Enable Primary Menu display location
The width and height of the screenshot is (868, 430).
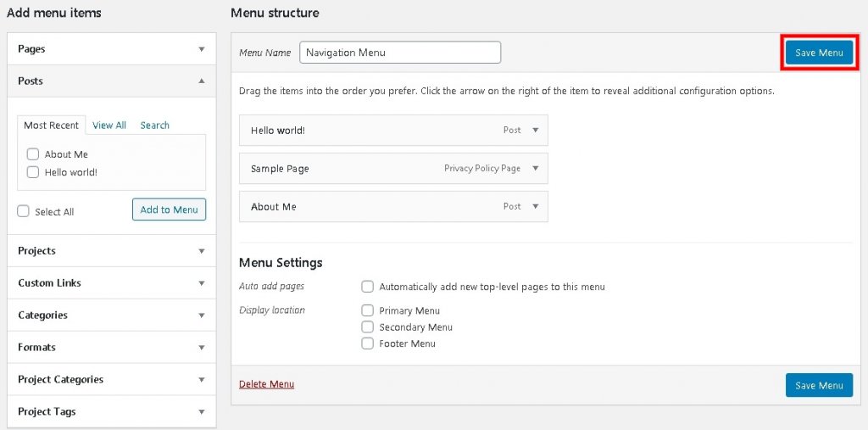pyautogui.click(x=367, y=310)
